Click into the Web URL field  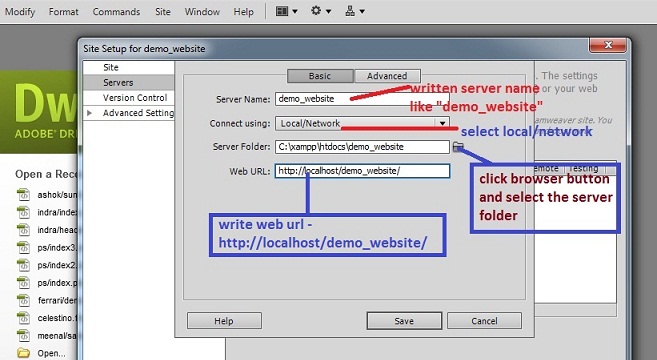(362, 171)
